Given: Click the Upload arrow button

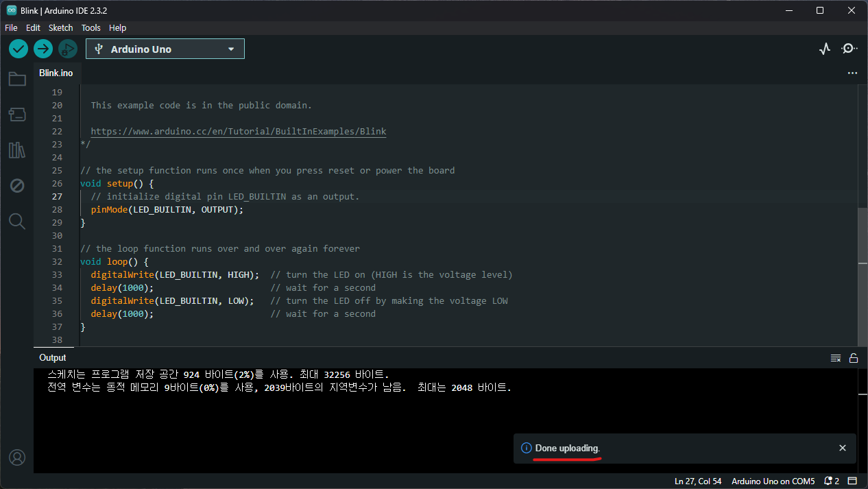Looking at the screenshot, I should pos(43,49).
